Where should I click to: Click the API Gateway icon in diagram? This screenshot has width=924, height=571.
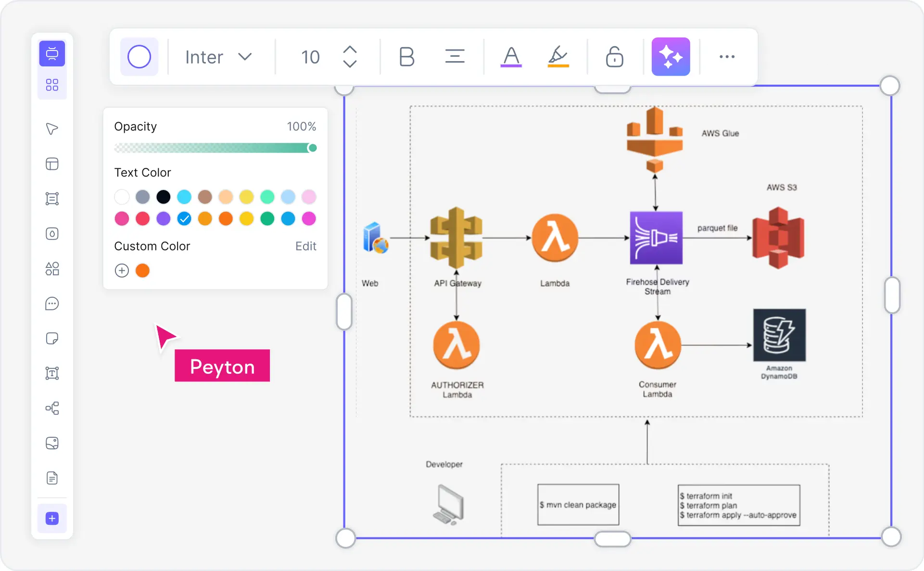coord(456,238)
